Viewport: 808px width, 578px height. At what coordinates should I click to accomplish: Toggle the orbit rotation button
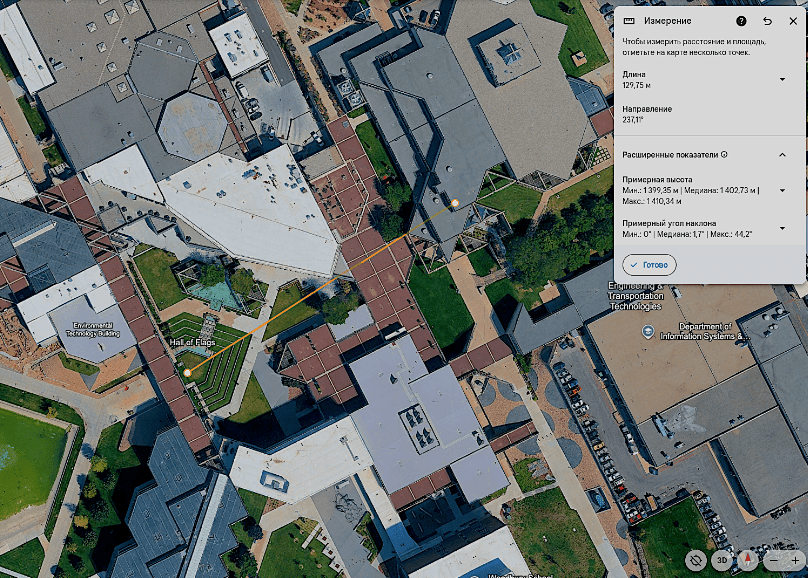(x=696, y=561)
